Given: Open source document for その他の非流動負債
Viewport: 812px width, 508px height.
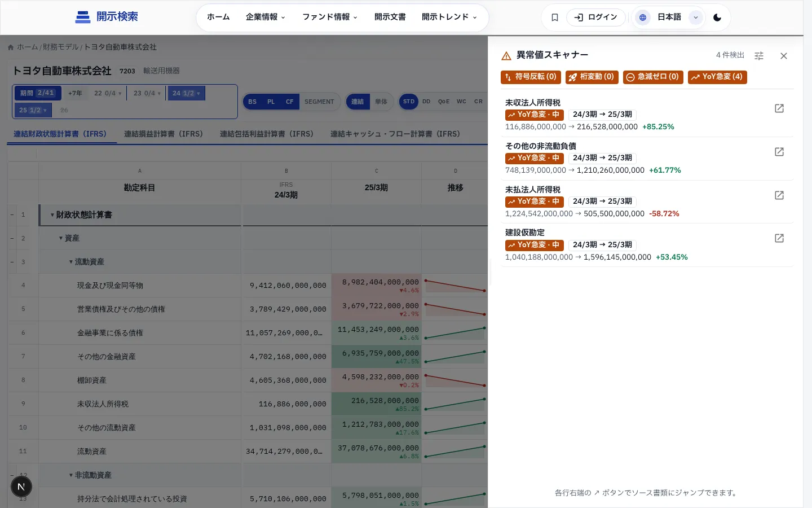Looking at the screenshot, I should point(779,152).
